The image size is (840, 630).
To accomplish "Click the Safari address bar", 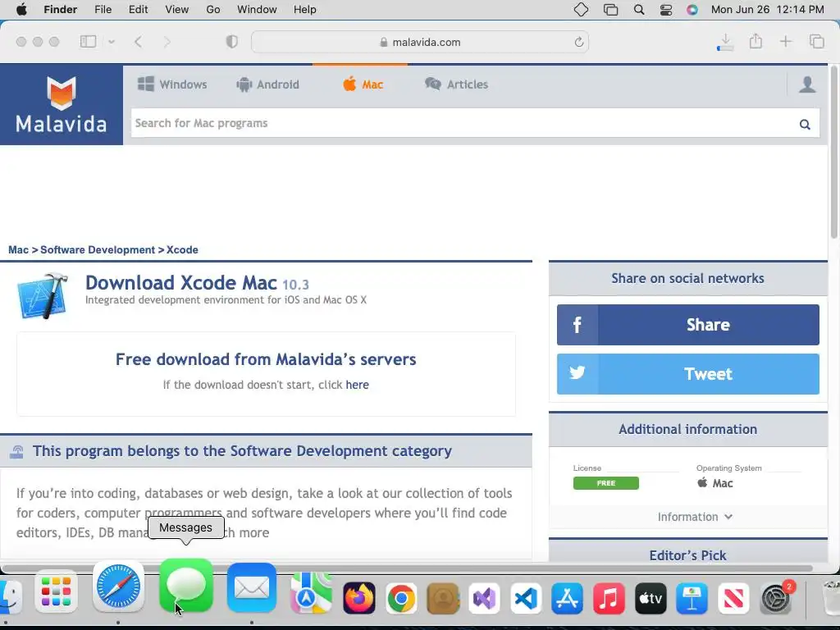I will coord(420,42).
